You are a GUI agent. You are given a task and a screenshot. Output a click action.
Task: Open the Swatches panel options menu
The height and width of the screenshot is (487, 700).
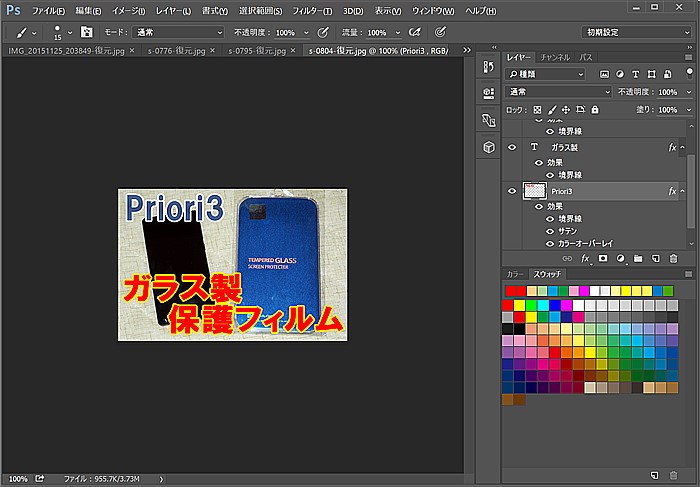688,274
